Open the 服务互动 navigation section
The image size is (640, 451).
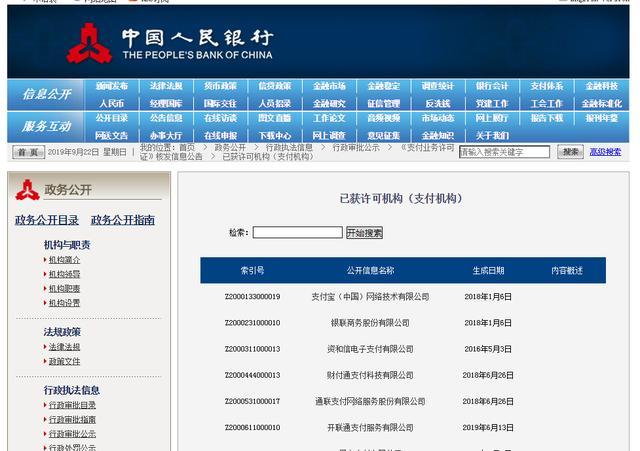tap(47, 126)
